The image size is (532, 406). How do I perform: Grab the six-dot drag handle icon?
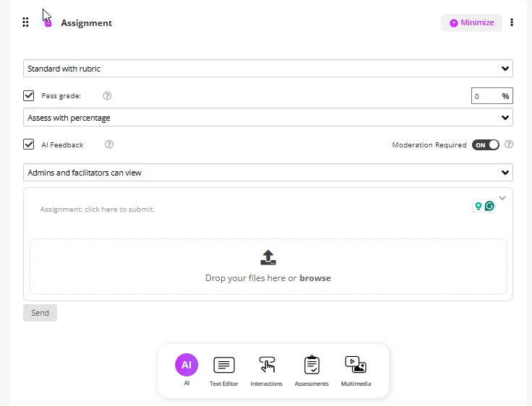[x=25, y=22]
